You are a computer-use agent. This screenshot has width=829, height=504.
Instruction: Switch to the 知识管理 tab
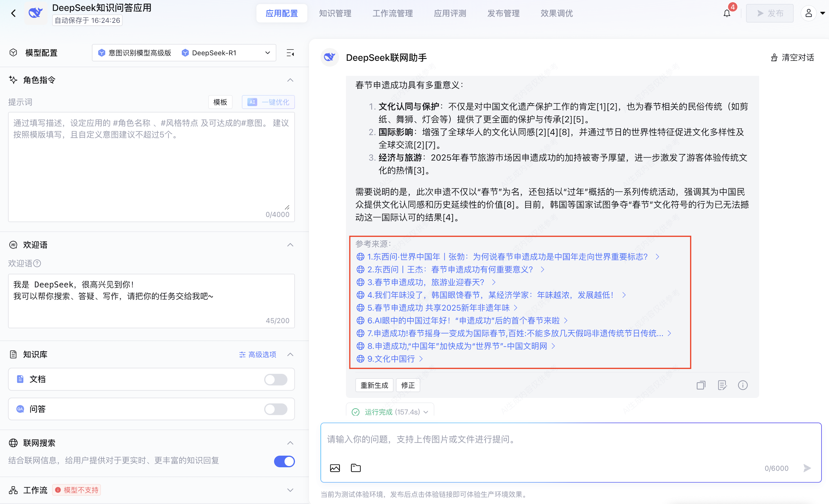click(335, 13)
